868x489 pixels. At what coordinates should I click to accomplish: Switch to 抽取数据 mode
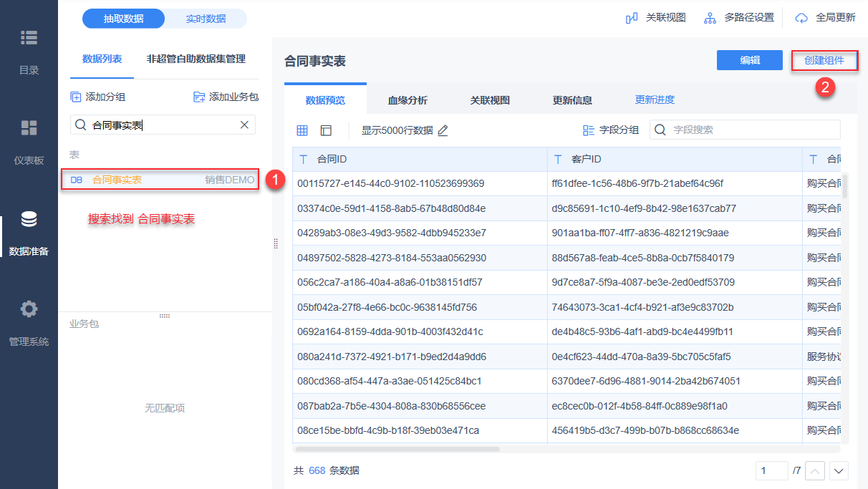123,19
